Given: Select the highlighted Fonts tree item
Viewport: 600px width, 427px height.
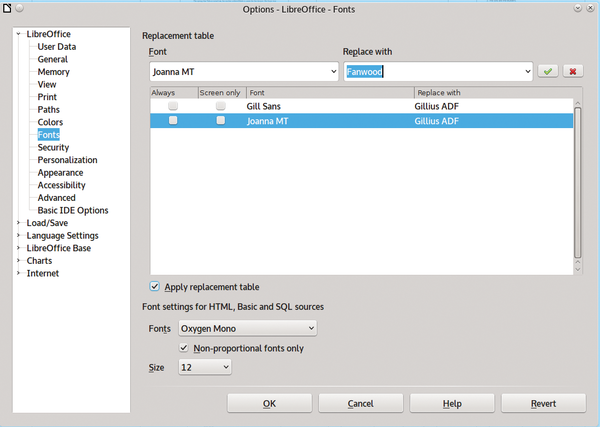Looking at the screenshot, I should pos(49,135).
